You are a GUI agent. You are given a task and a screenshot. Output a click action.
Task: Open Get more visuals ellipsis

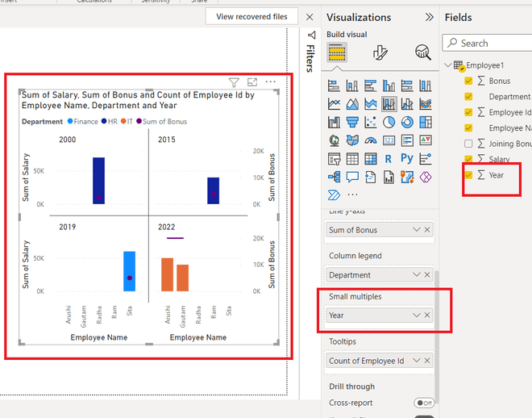click(352, 195)
